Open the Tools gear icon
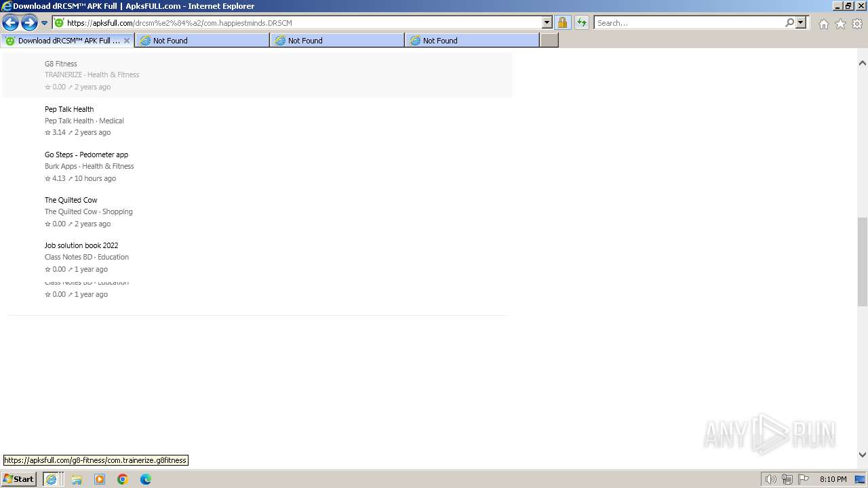 pyautogui.click(x=857, y=24)
